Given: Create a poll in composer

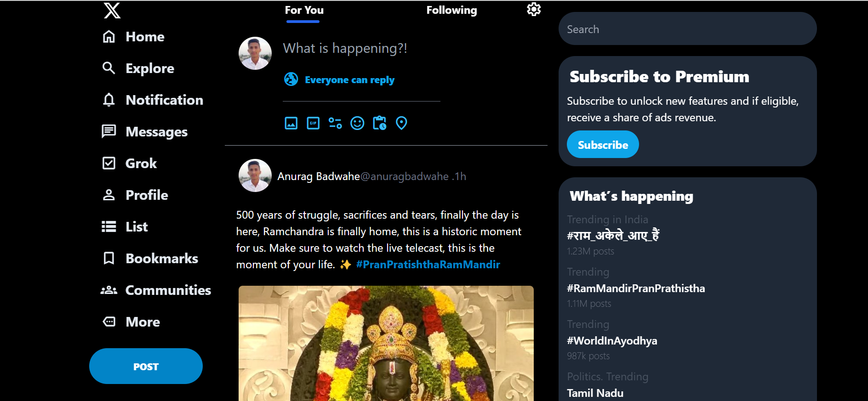Looking at the screenshot, I should [335, 123].
